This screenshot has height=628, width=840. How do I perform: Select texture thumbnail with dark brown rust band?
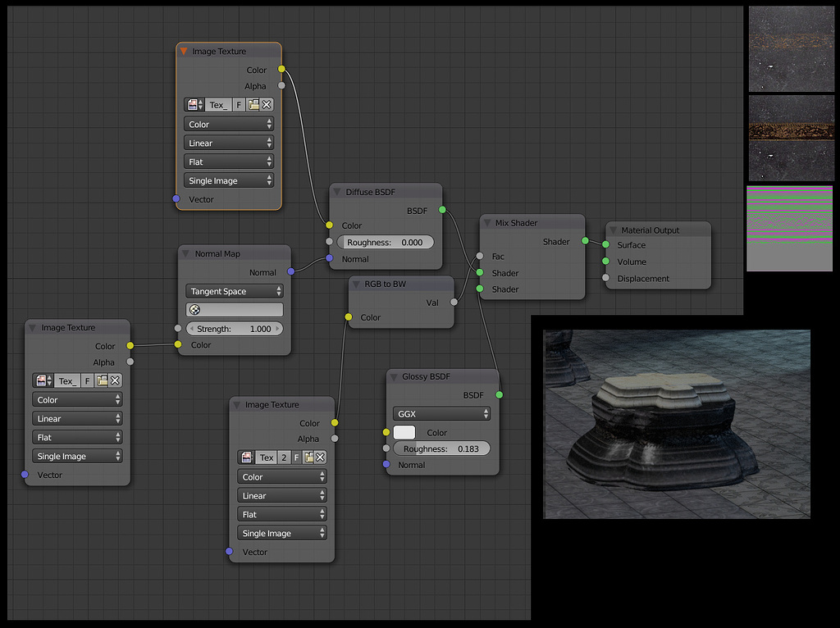pyautogui.click(x=792, y=138)
